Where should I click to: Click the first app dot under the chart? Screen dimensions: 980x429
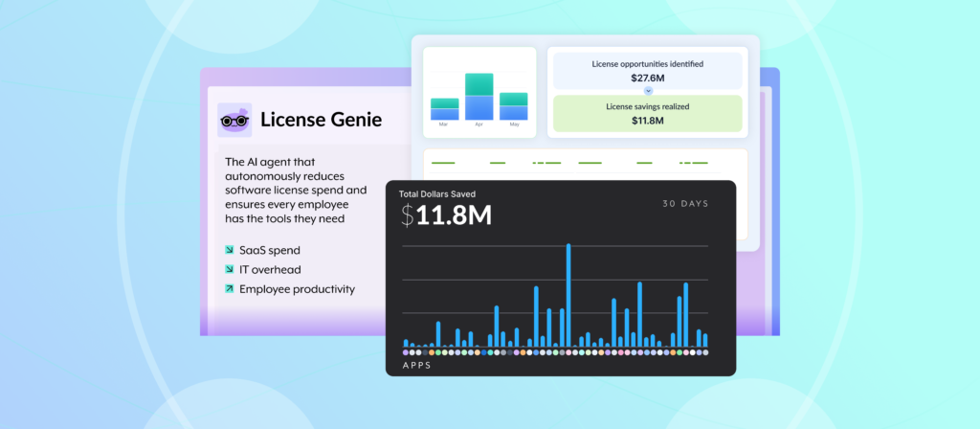click(x=406, y=352)
